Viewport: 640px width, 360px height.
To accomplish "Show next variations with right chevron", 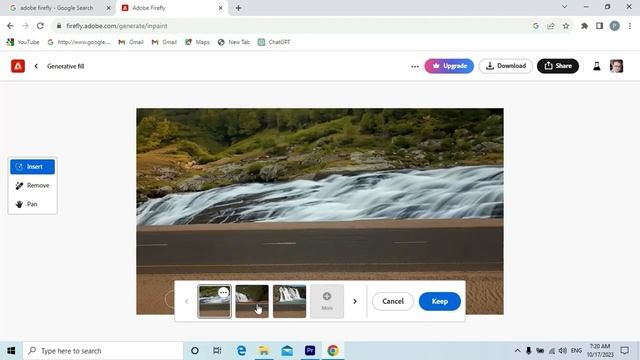I will click(355, 301).
